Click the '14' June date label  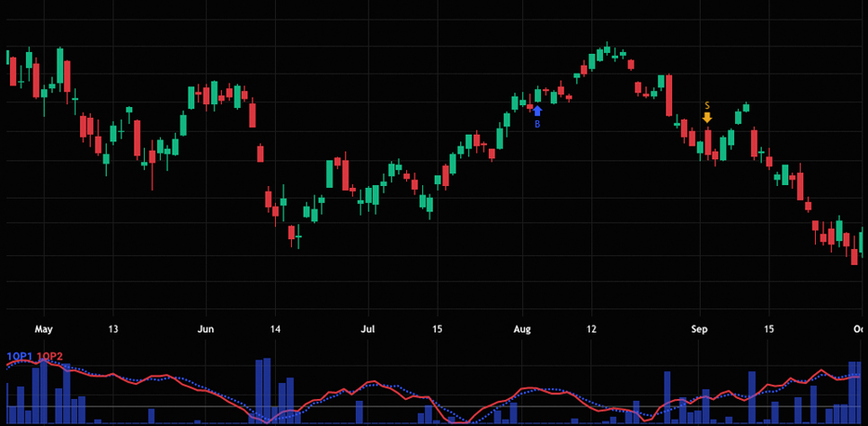pos(274,329)
